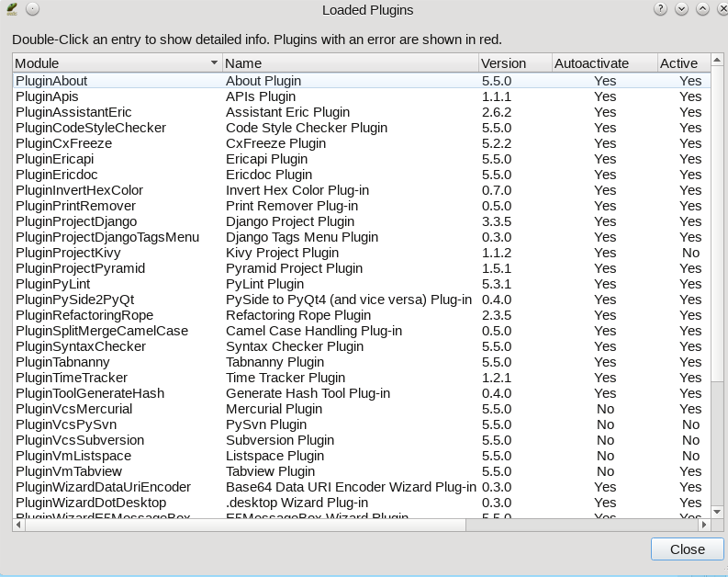The width and height of the screenshot is (728, 577).
Task: Open the window menu icon in title bar
Action: [x=12, y=9]
